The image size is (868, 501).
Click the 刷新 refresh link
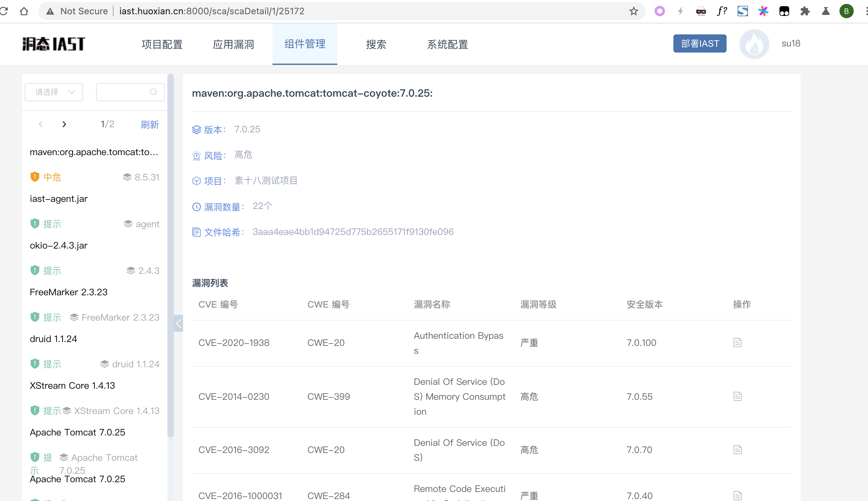coord(150,124)
